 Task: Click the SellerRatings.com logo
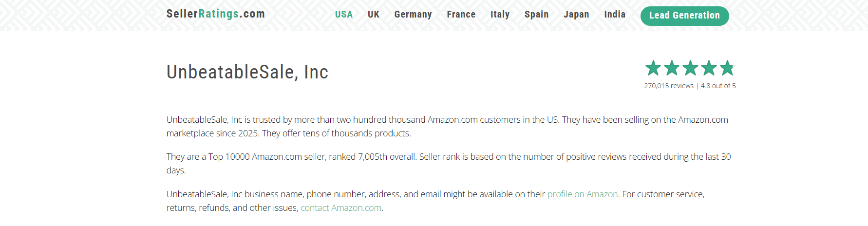215,14
